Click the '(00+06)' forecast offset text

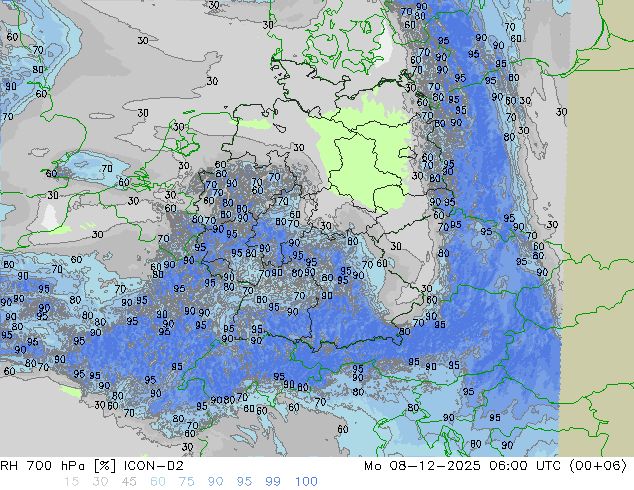[598, 466]
